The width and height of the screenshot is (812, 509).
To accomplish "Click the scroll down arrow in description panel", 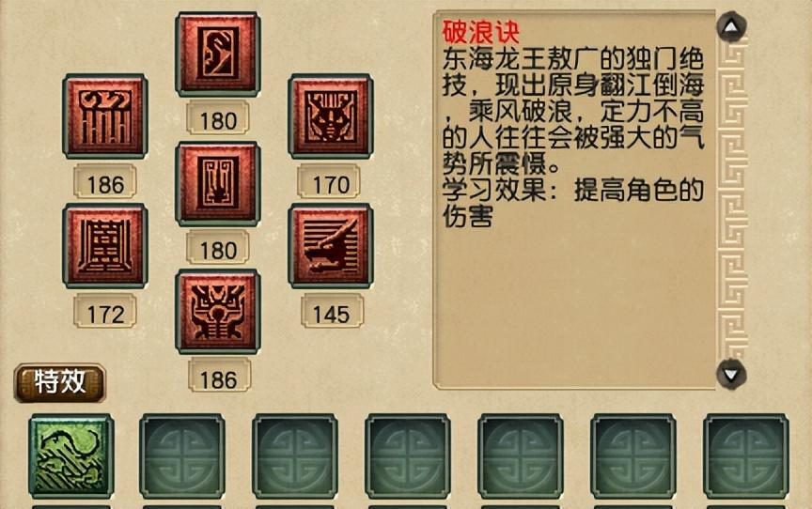I will [730, 374].
